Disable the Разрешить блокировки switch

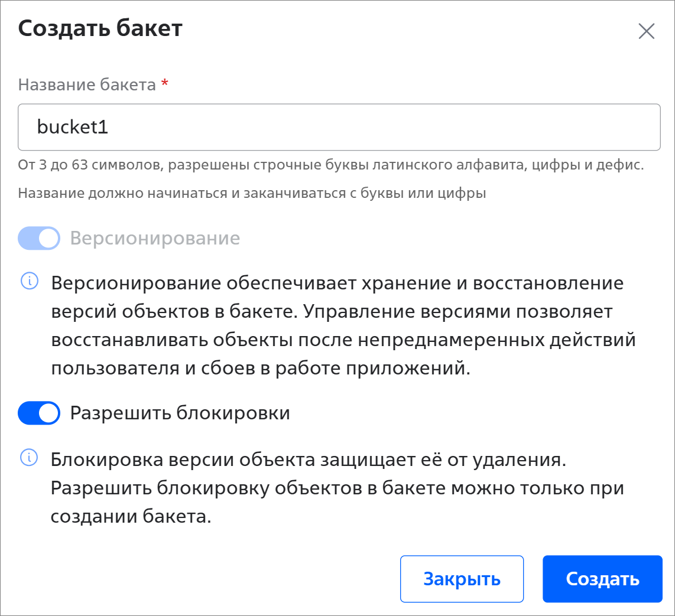pyautogui.click(x=39, y=413)
